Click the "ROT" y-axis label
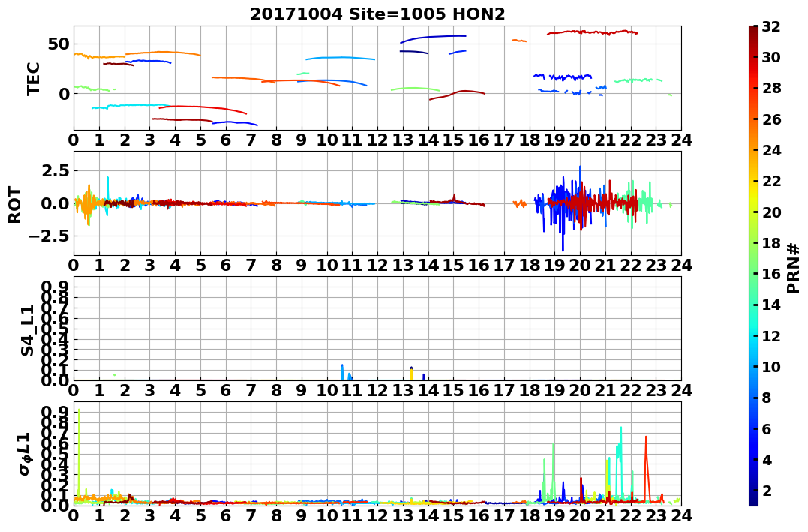The width and height of the screenshot is (808, 532). (14, 205)
